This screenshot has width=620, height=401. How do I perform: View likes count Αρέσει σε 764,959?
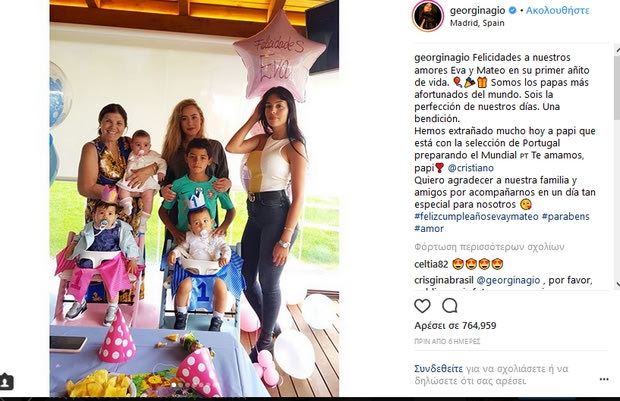[455, 325]
